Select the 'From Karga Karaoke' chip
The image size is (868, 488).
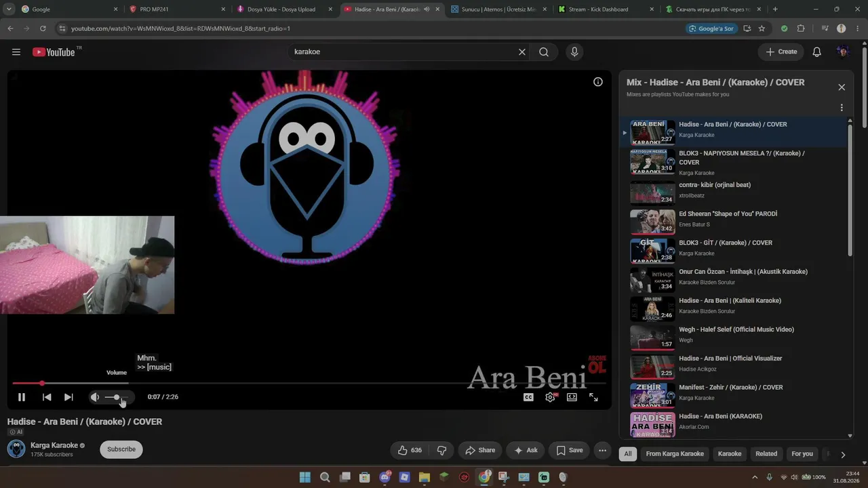(675, 454)
